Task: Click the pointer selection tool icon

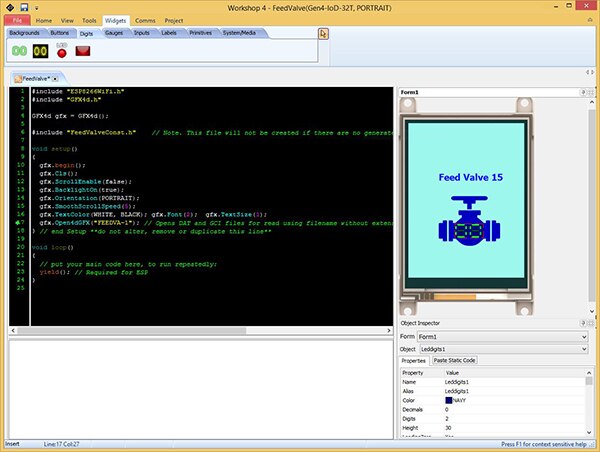Action: pyautogui.click(x=323, y=33)
